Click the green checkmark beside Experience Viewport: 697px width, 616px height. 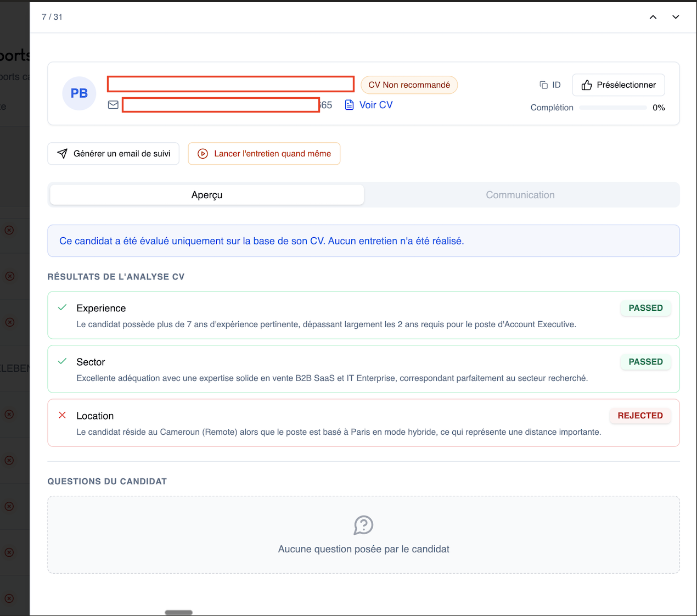[63, 307]
